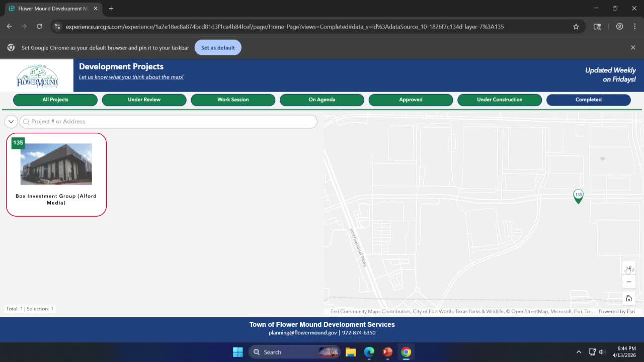Image resolution: width=644 pixels, height=362 pixels.
Task: Switch to Under Construction projects view
Action: (499, 100)
